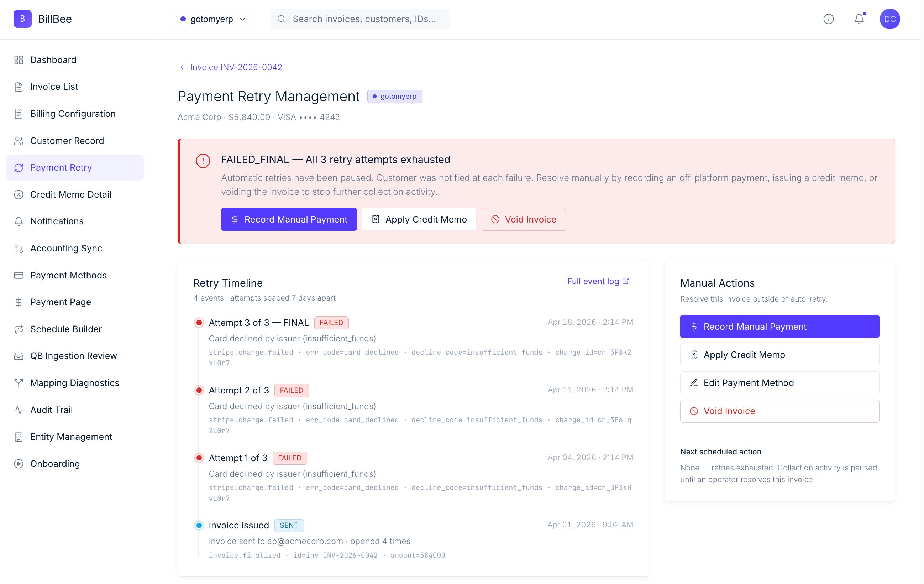Click the Mapping Diagnostics split icon

(19, 383)
